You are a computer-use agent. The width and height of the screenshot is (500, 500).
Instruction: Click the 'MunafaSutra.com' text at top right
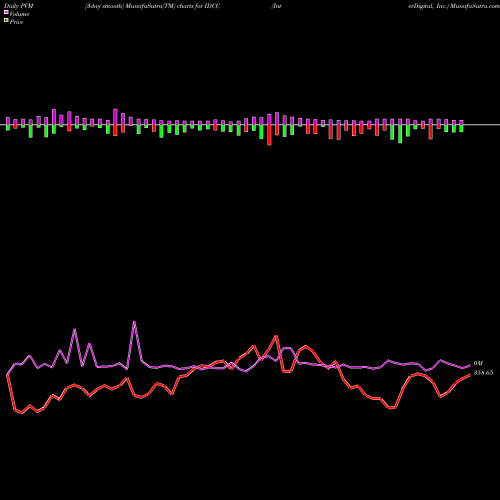(x=474, y=6)
